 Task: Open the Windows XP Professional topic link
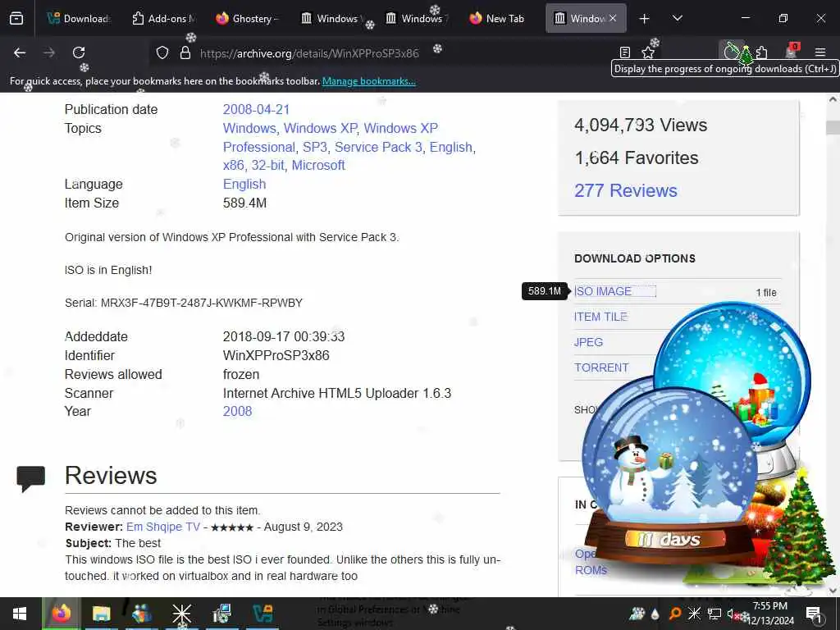tap(331, 138)
